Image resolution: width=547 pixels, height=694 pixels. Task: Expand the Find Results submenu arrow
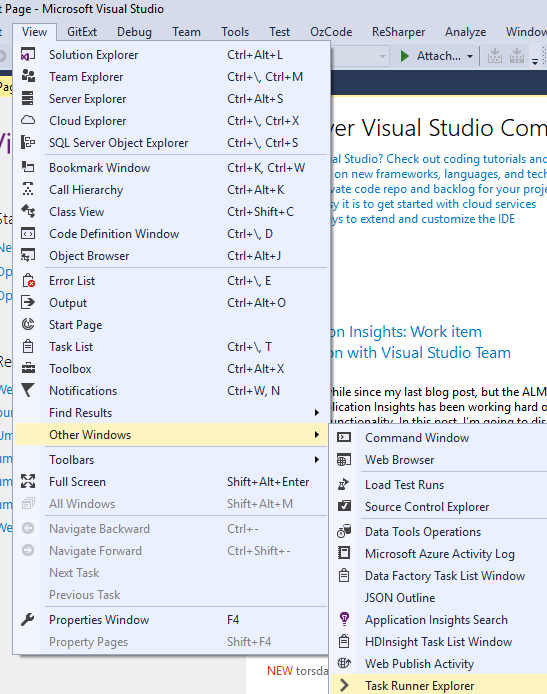[x=316, y=413]
